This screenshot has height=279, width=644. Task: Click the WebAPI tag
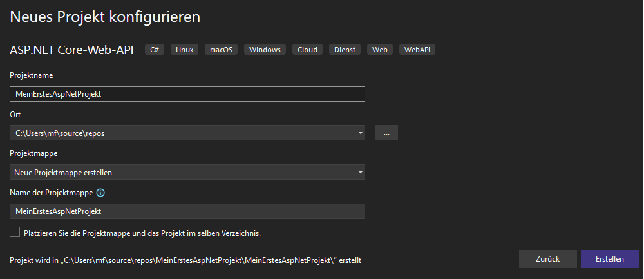(x=417, y=50)
